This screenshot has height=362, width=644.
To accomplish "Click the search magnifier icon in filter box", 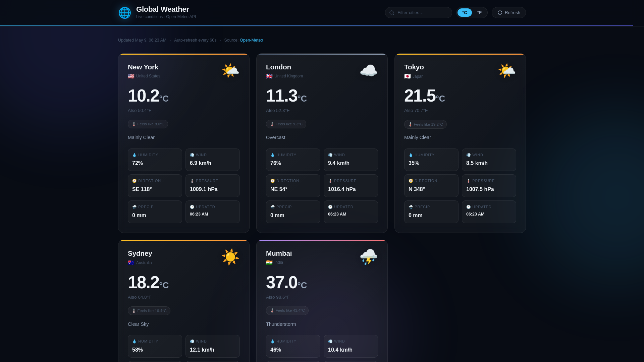I will click(392, 13).
